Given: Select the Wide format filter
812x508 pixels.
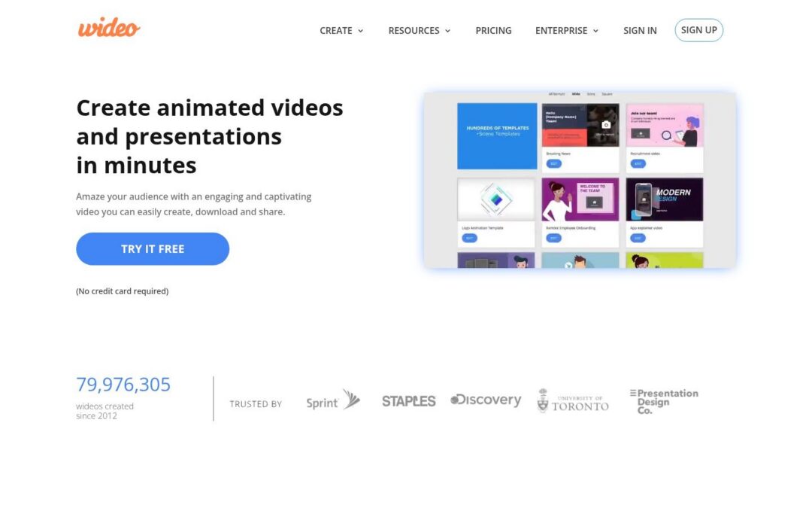Looking at the screenshot, I should click(x=576, y=94).
